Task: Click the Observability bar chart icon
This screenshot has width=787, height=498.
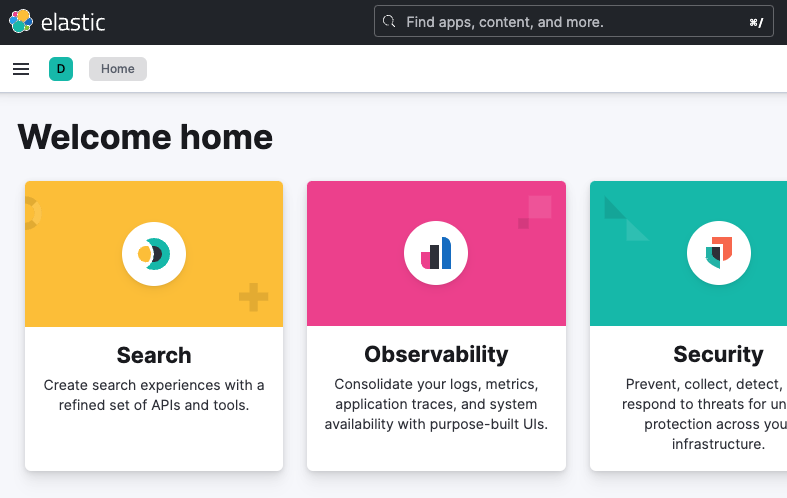Action: [436, 253]
